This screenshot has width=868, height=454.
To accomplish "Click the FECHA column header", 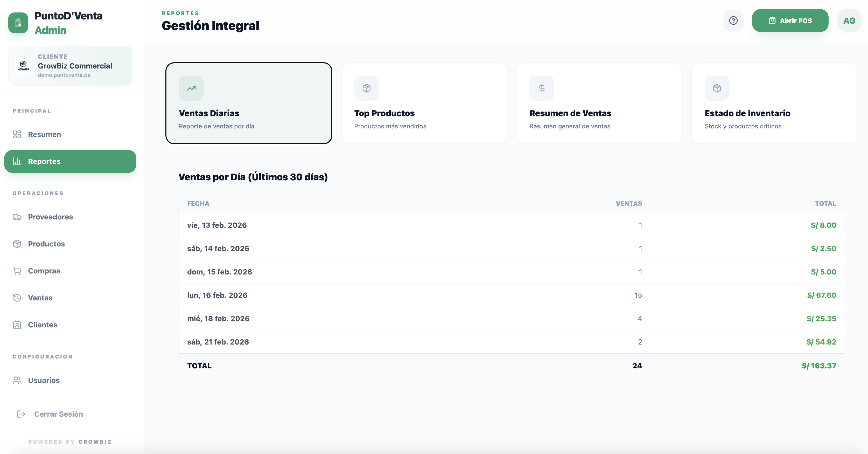I will [198, 203].
